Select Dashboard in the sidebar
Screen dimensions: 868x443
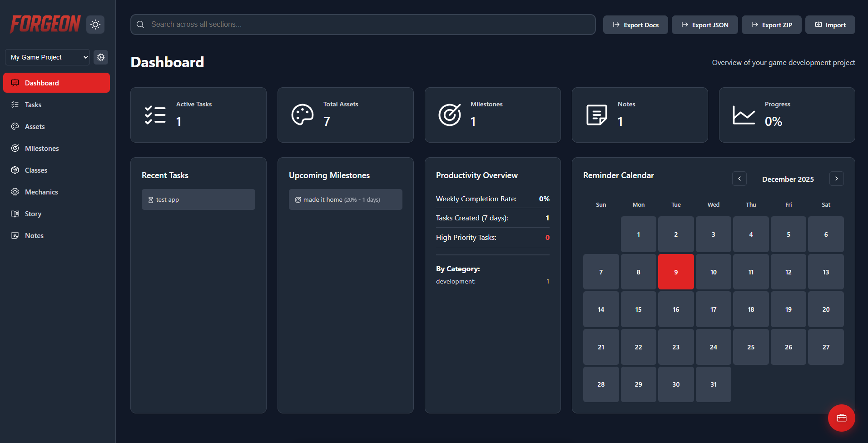coord(56,83)
